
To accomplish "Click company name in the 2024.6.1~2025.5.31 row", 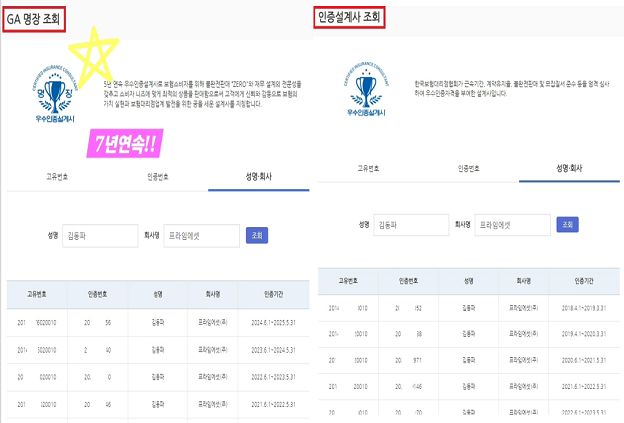I will point(213,323).
